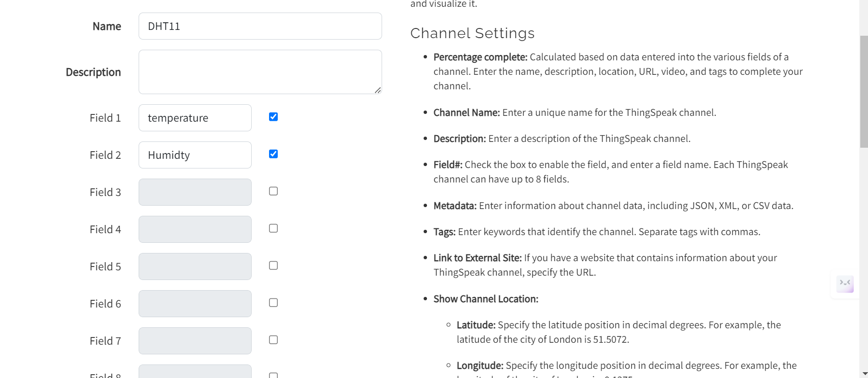Click the Channel Settings heading
Image resolution: width=868 pixels, height=378 pixels.
click(472, 33)
